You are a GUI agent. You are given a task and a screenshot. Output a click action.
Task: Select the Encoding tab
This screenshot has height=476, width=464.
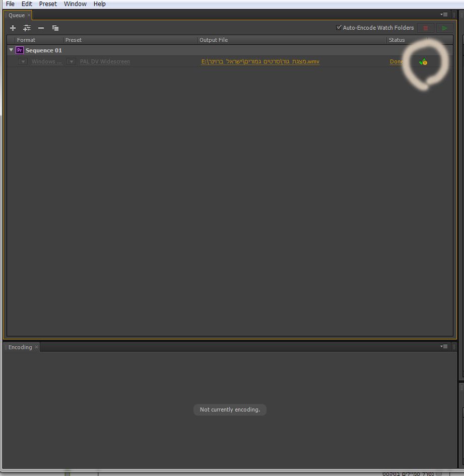[20, 347]
